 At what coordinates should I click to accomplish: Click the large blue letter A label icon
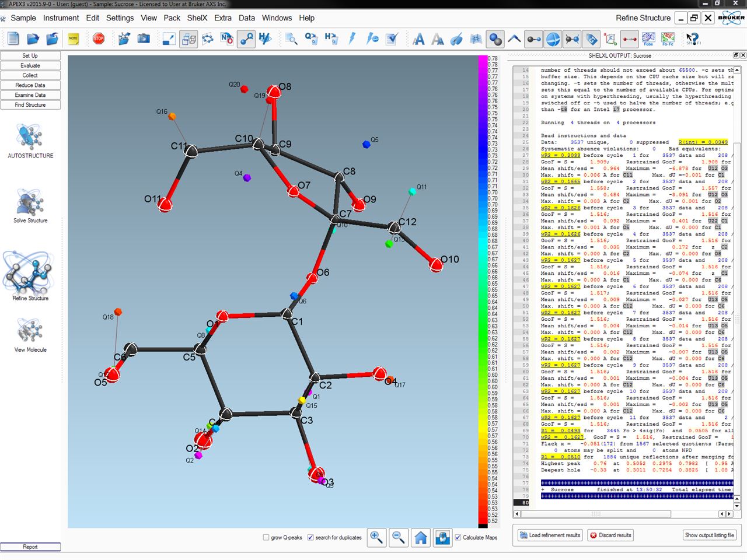click(418, 39)
